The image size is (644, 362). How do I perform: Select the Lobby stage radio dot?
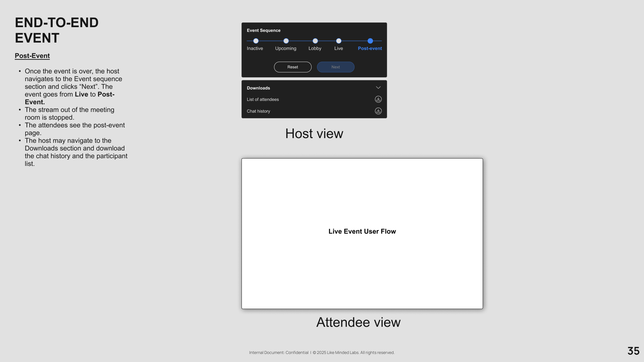(315, 41)
